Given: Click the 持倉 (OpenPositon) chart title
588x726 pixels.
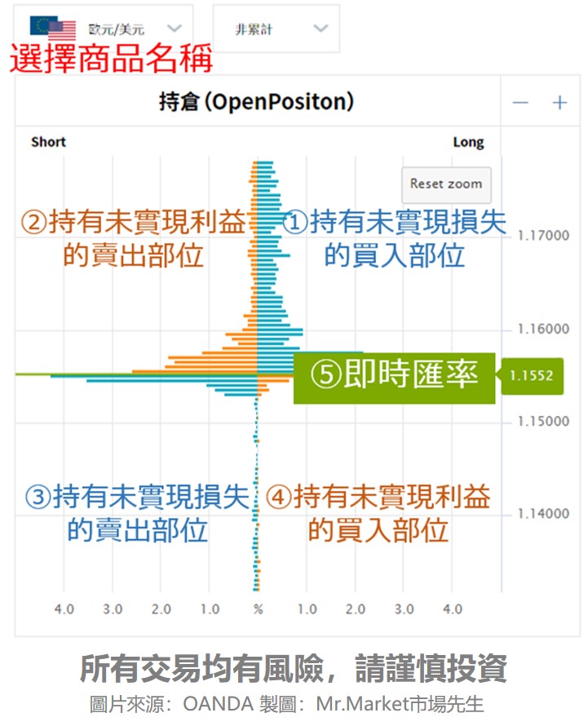Looking at the screenshot, I should tap(257, 101).
